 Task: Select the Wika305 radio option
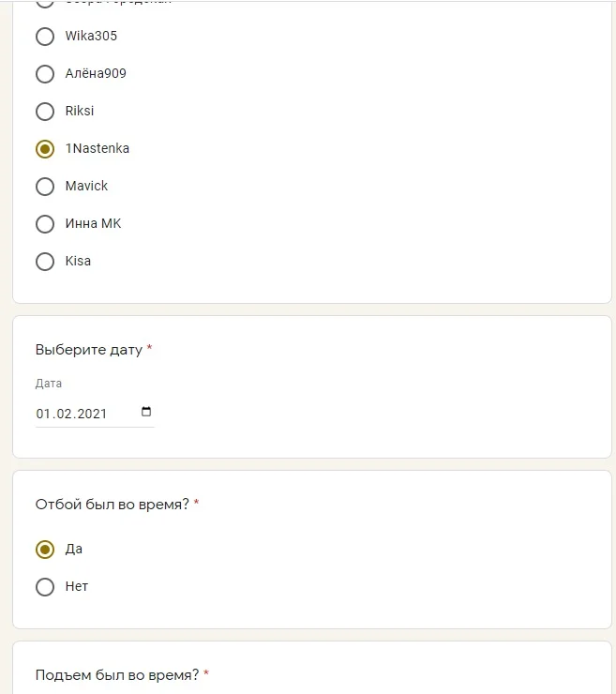45,37
